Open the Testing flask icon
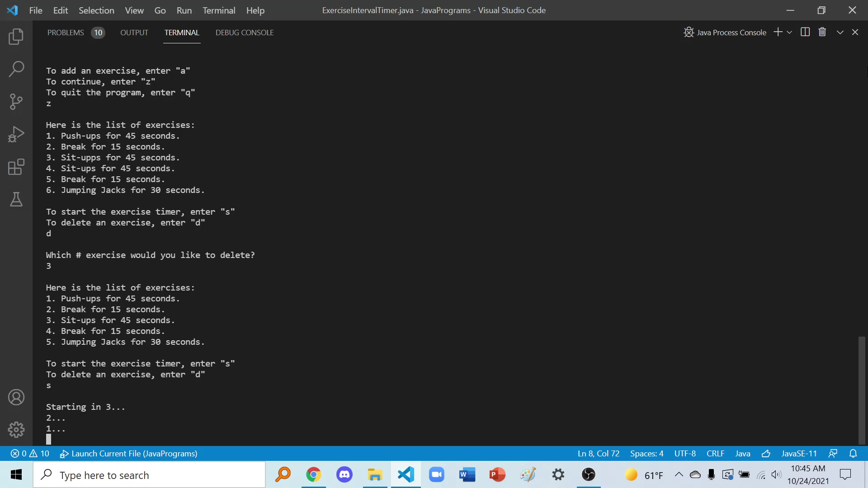The height and width of the screenshot is (488, 868). pyautogui.click(x=16, y=199)
